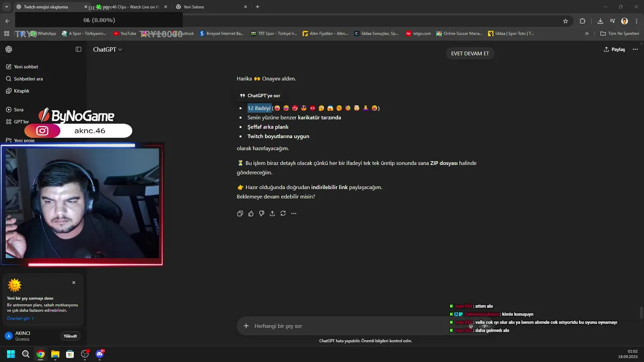Viewport: 644px width, 362px height.
Task: Click the thumbs down icon on the response
Action: [262, 214]
